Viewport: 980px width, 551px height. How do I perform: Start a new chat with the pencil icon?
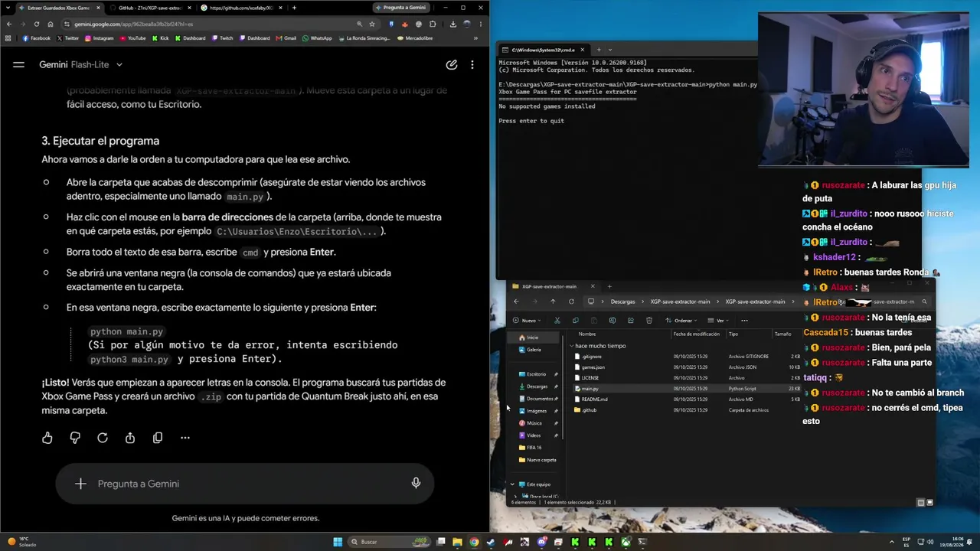coord(452,65)
